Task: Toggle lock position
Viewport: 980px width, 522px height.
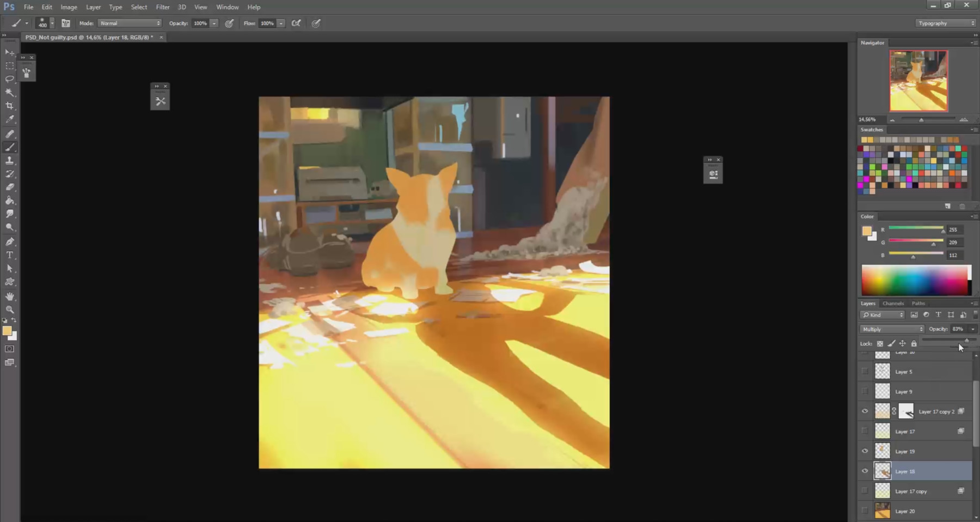Action: point(902,343)
